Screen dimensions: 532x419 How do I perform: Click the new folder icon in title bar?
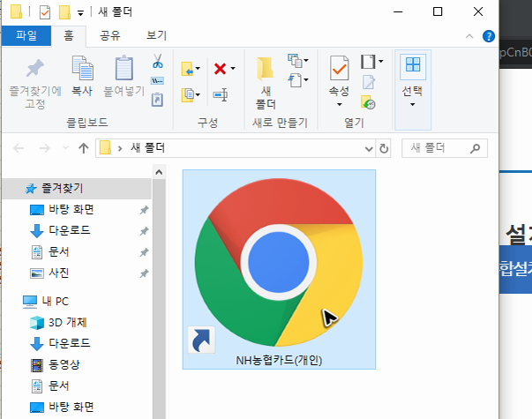coord(64,12)
